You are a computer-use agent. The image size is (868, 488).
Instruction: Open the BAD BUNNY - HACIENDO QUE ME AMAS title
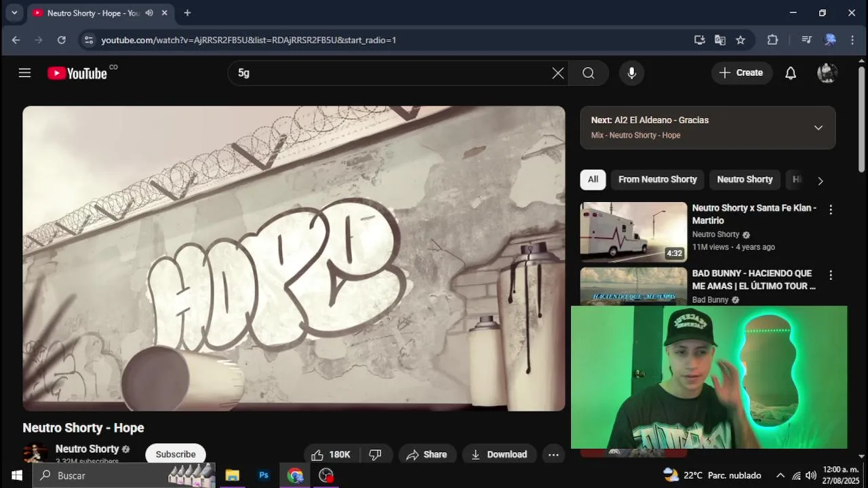(754, 279)
